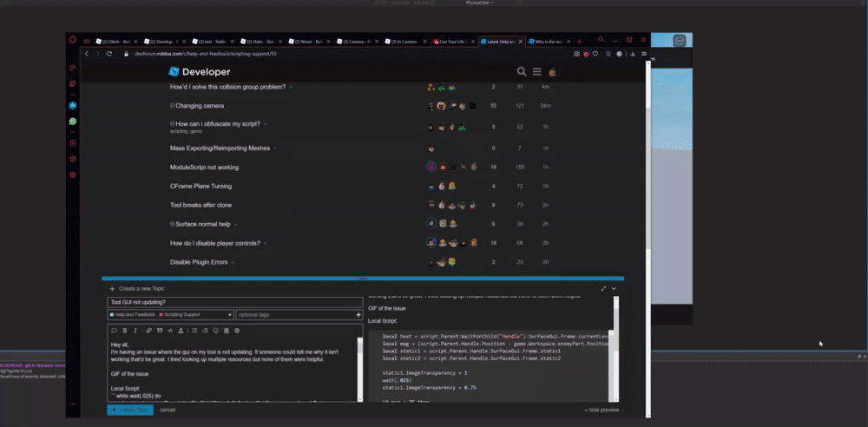Toggle hide preview in the composer
The height and width of the screenshot is (427, 868).
point(602,410)
